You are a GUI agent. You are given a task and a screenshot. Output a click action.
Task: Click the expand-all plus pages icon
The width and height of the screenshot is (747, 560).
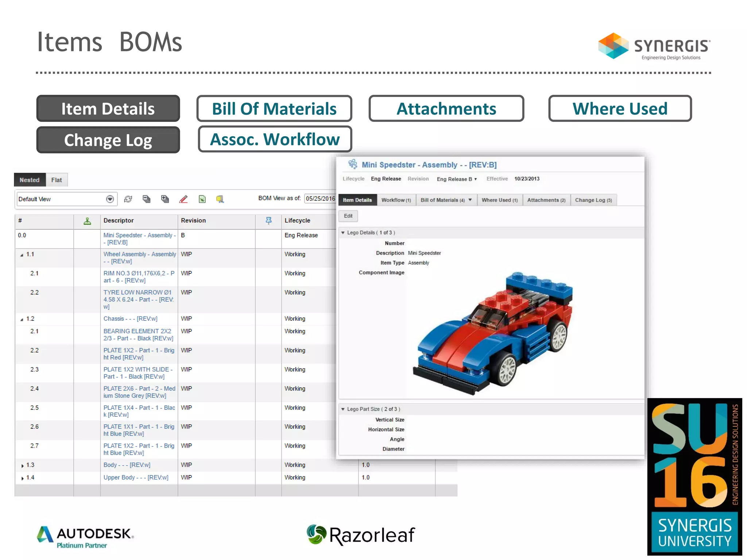click(165, 199)
